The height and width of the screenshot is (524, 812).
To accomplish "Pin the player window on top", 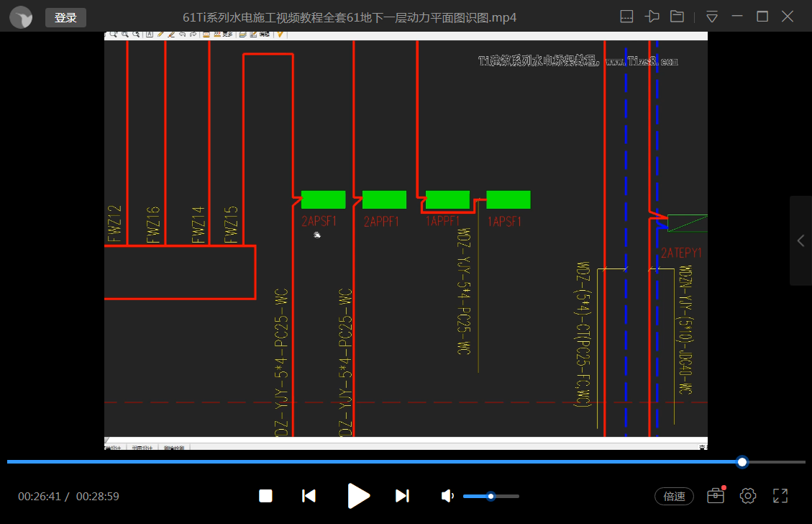I will coord(652,17).
